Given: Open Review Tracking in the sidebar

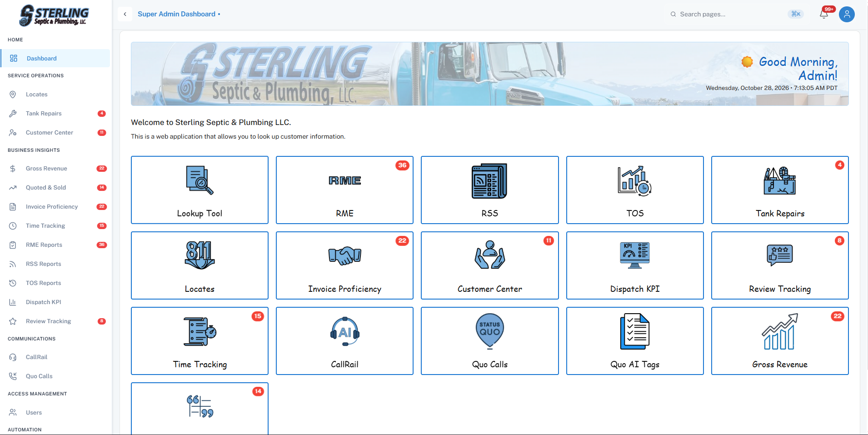Looking at the screenshot, I should (x=55, y=321).
